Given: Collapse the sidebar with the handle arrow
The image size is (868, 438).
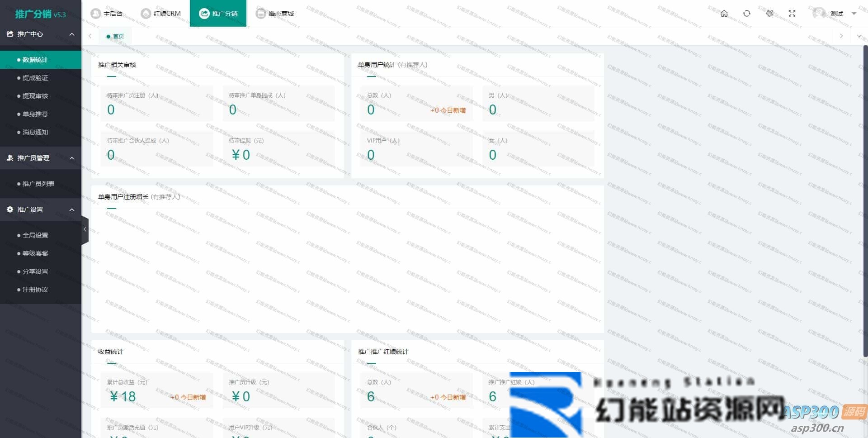Looking at the screenshot, I should (85, 229).
